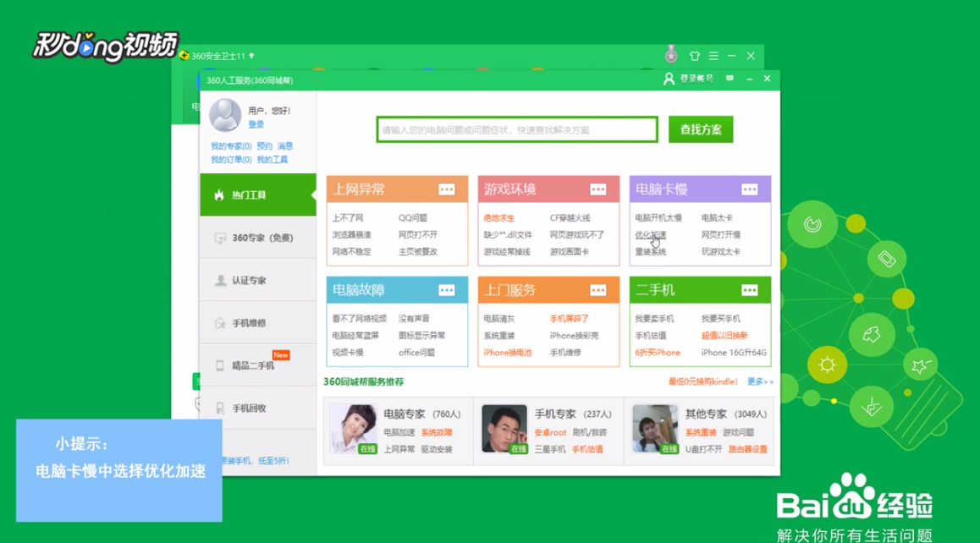Click the 360安全卫士 logo icon in title bar
The height and width of the screenshot is (543, 980).
point(184,56)
